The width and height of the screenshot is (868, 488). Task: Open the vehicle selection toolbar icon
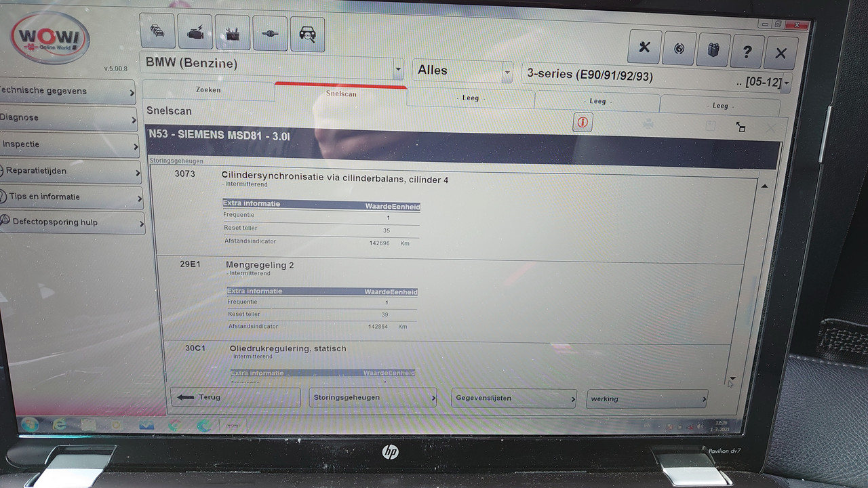tap(157, 32)
